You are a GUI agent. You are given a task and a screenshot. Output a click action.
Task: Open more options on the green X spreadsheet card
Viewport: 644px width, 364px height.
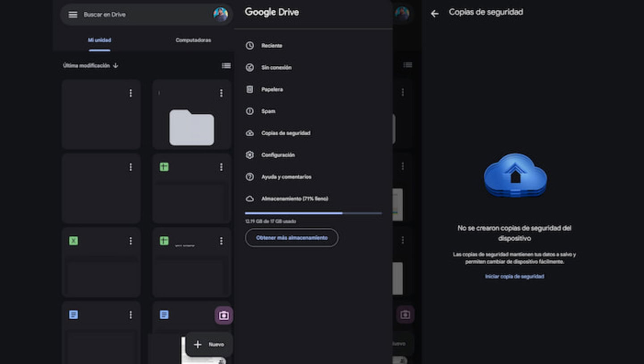coord(131,241)
